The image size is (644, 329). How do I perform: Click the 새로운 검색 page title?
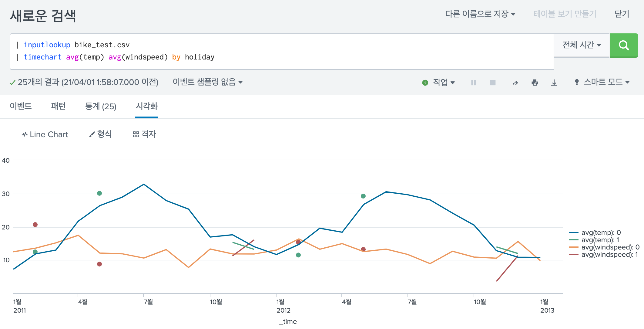[43, 15]
